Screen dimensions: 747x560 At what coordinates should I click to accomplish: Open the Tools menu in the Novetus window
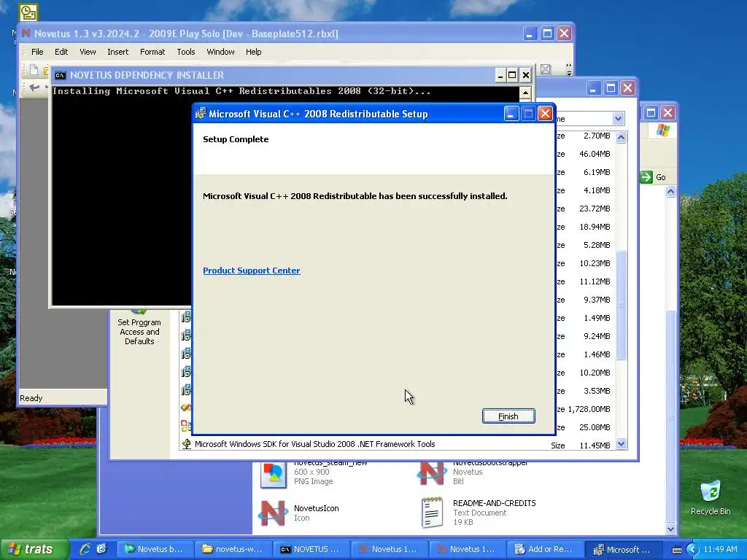pyautogui.click(x=186, y=52)
